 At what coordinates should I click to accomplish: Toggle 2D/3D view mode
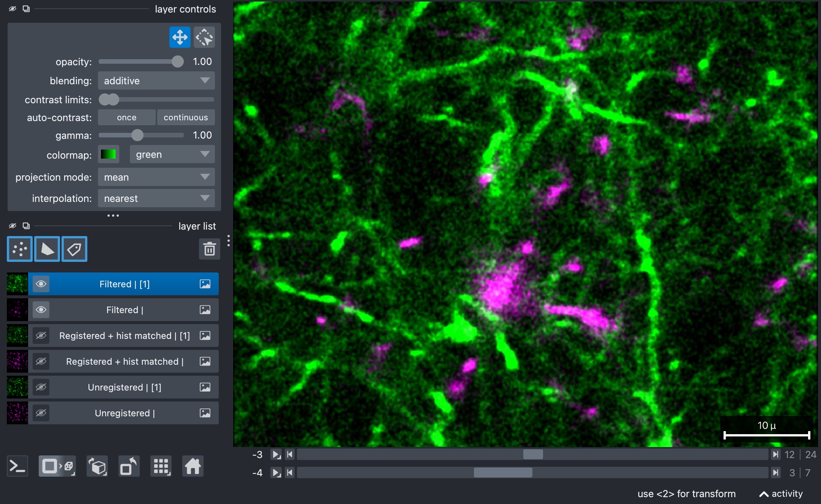click(57, 466)
